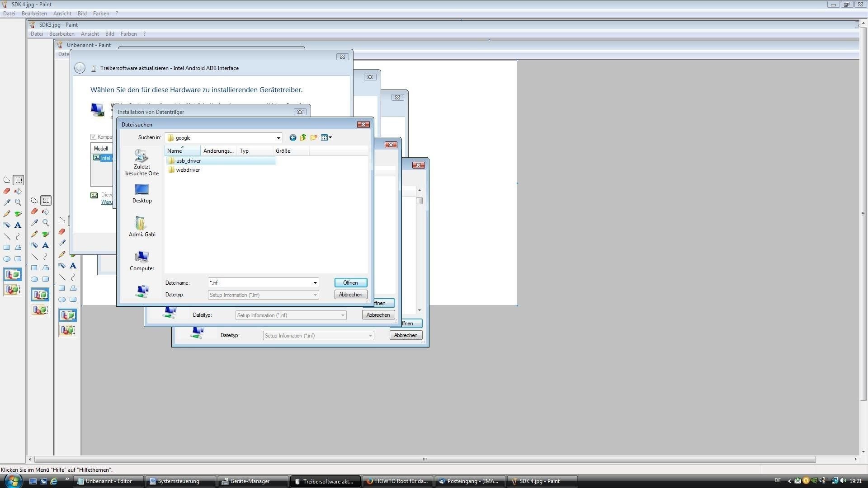Pick the Eraser tool in SDK 4.jpg Paint toolbox
Image resolution: width=868 pixels, height=488 pixels.
[x=7, y=191]
